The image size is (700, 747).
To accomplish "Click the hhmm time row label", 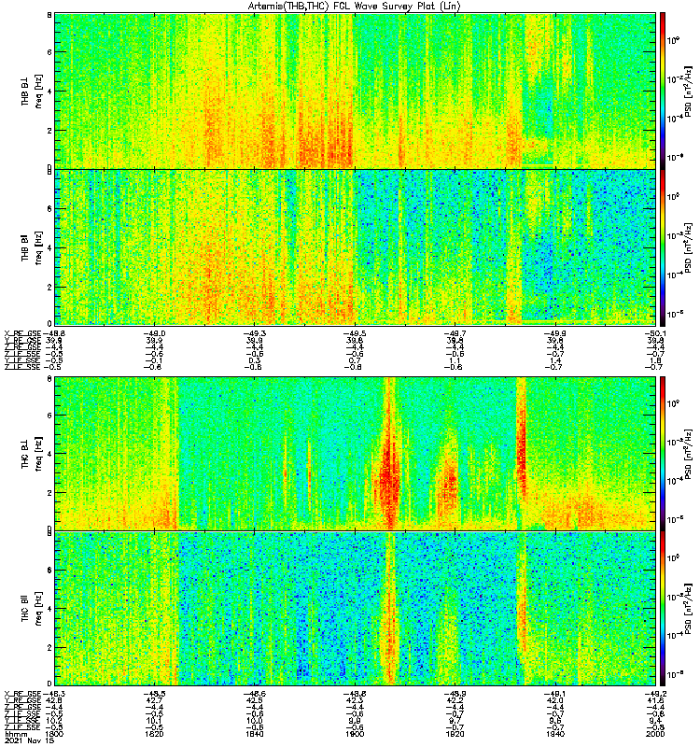I will (x=14, y=734).
